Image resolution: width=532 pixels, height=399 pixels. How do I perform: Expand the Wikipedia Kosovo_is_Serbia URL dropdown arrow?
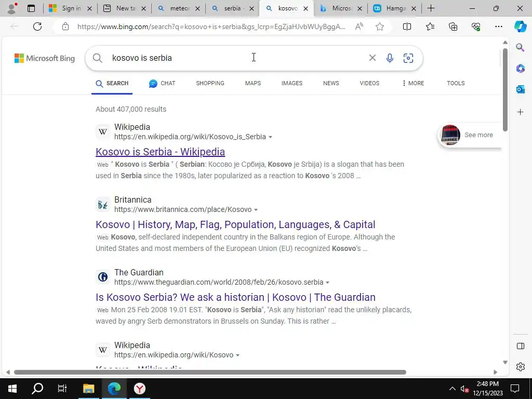click(x=270, y=137)
